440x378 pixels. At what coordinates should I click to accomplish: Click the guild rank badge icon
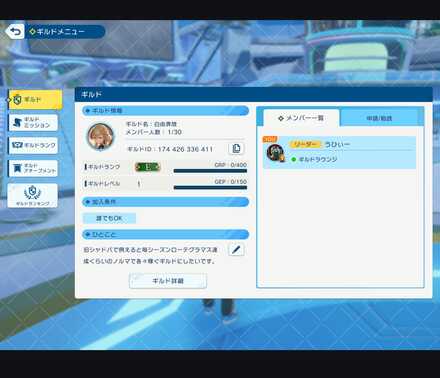[147, 167]
